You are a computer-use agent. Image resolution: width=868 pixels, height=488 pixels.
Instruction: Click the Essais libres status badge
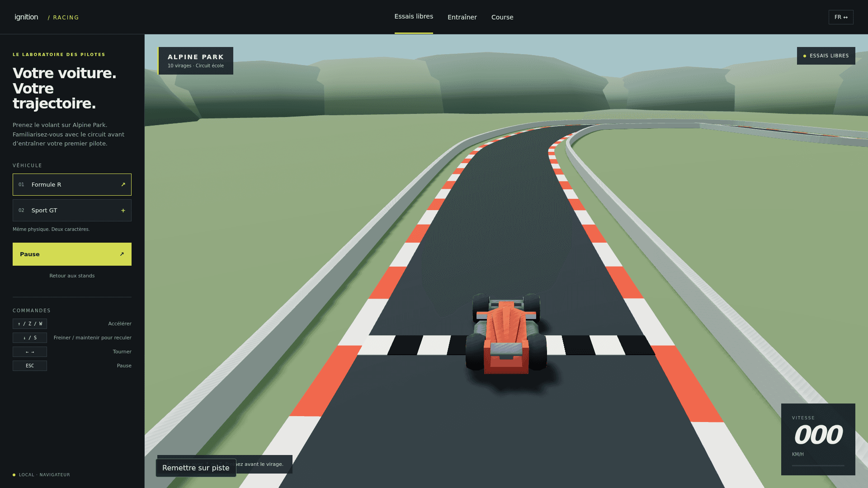click(x=826, y=56)
